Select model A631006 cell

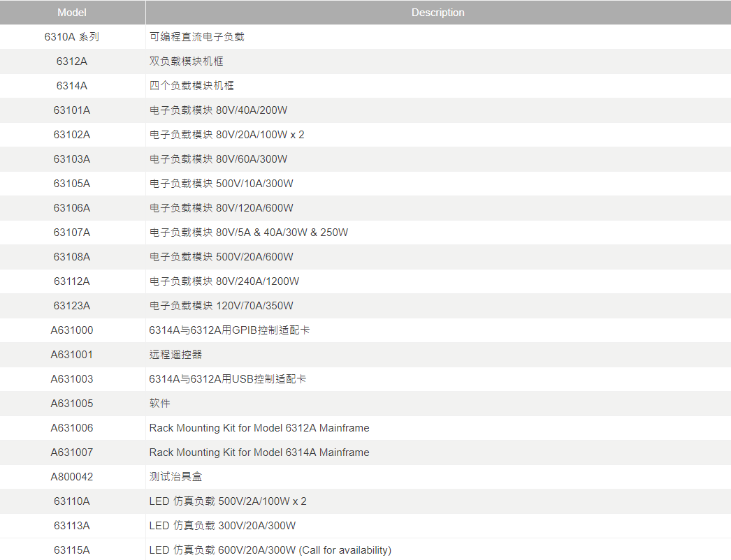pos(72,428)
